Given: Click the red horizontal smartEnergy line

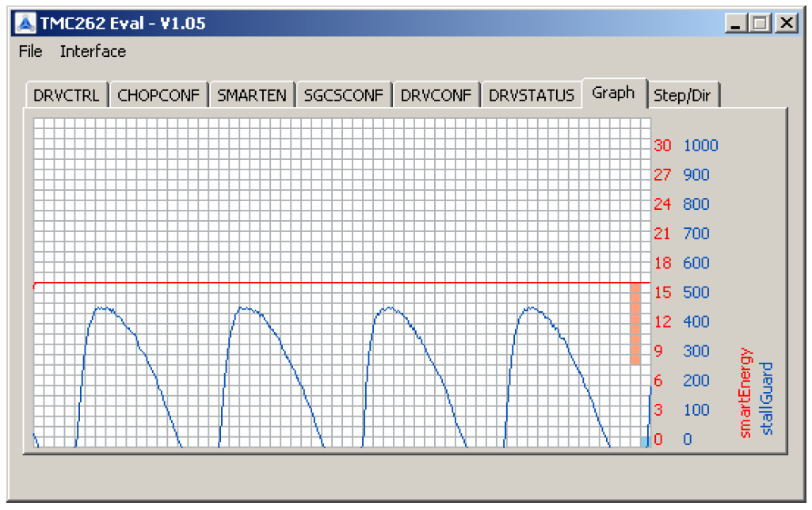Looking at the screenshot, I should tap(341, 283).
